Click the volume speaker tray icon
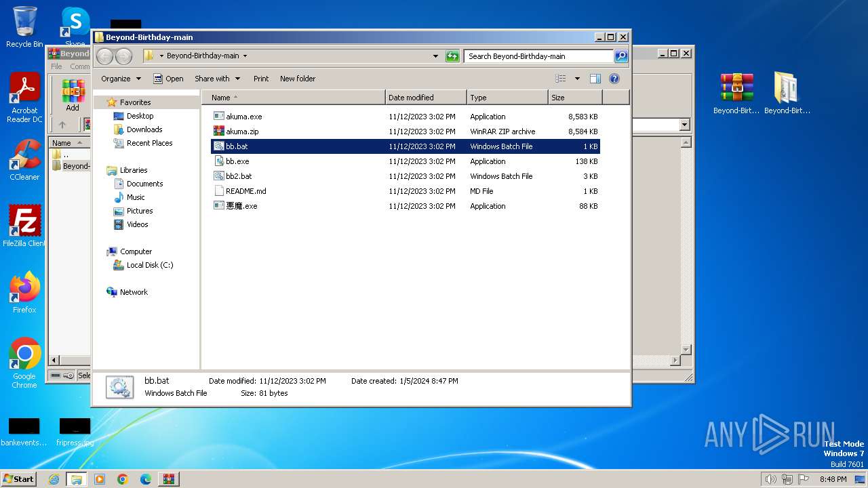868x488 pixels. click(x=770, y=479)
